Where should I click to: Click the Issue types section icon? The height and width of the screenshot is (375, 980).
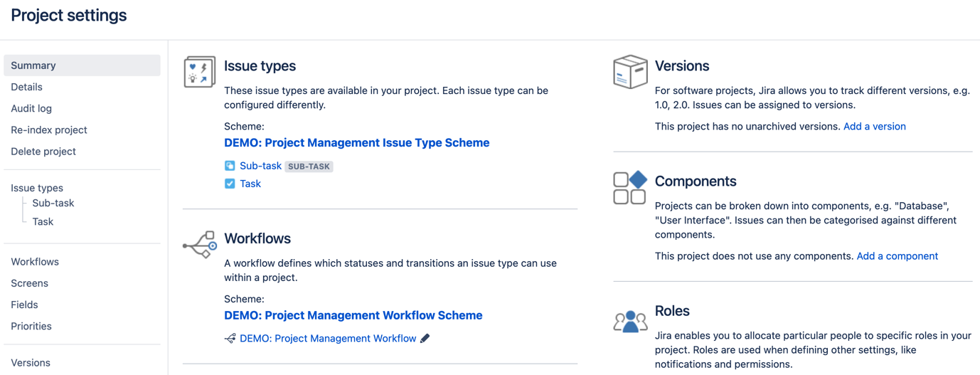200,72
